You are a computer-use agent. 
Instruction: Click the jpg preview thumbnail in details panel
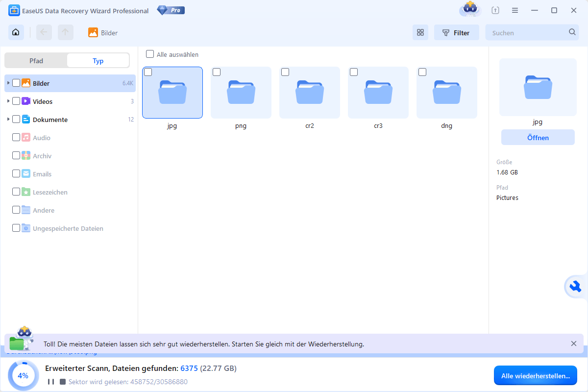pyautogui.click(x=538, y=87)
